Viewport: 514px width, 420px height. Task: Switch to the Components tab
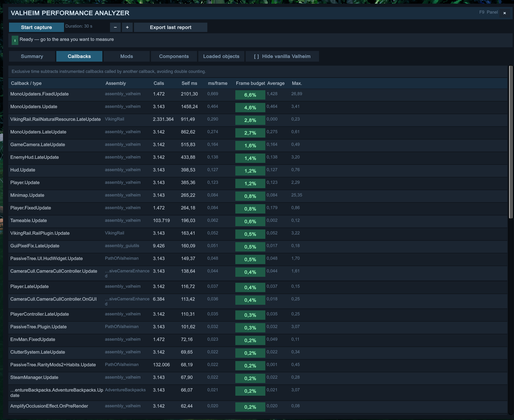click(174, 56)
